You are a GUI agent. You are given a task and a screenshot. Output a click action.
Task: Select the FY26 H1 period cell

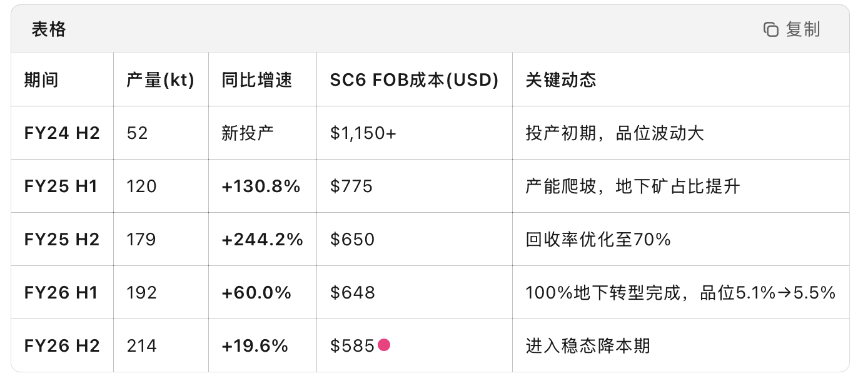[x=61, y=293]
